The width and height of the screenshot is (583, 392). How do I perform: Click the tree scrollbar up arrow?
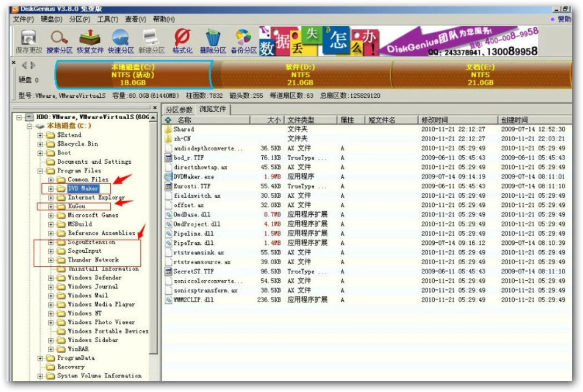click(153, 118)
